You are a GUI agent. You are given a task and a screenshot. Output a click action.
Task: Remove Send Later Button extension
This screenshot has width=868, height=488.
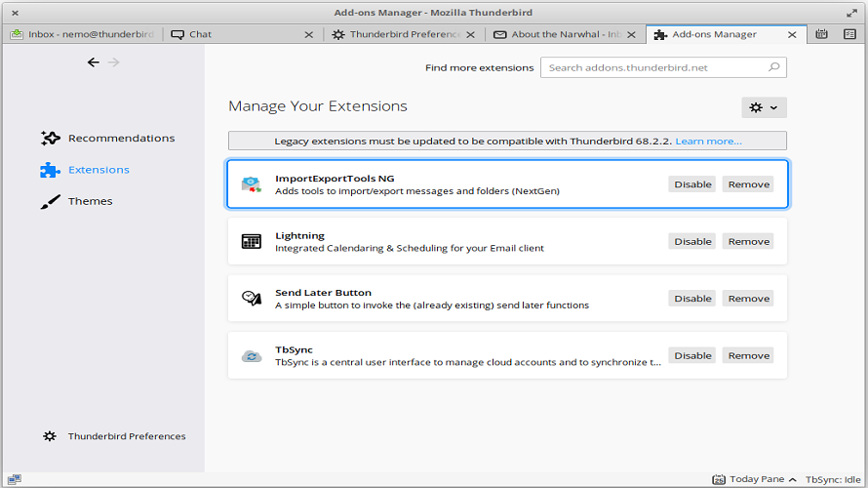[x=748, y=299]
